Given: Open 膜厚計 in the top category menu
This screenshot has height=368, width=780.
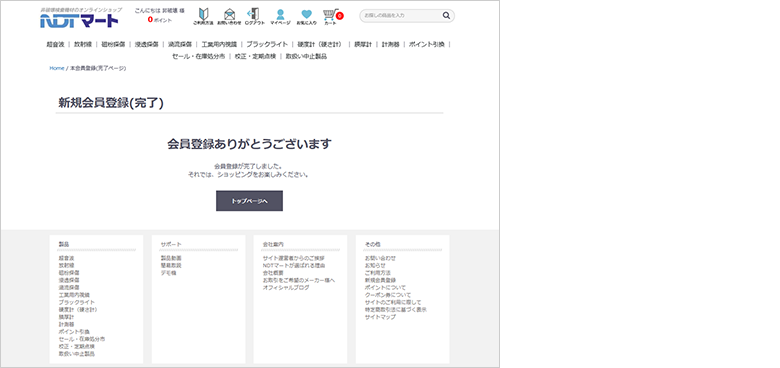Looking at the screenshot, I should [363, 44].
